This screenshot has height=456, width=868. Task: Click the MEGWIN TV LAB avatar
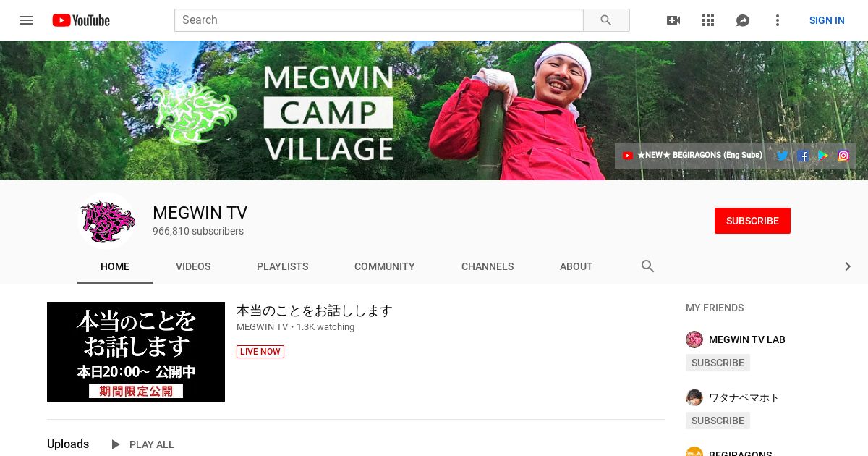tap(694, 339)
